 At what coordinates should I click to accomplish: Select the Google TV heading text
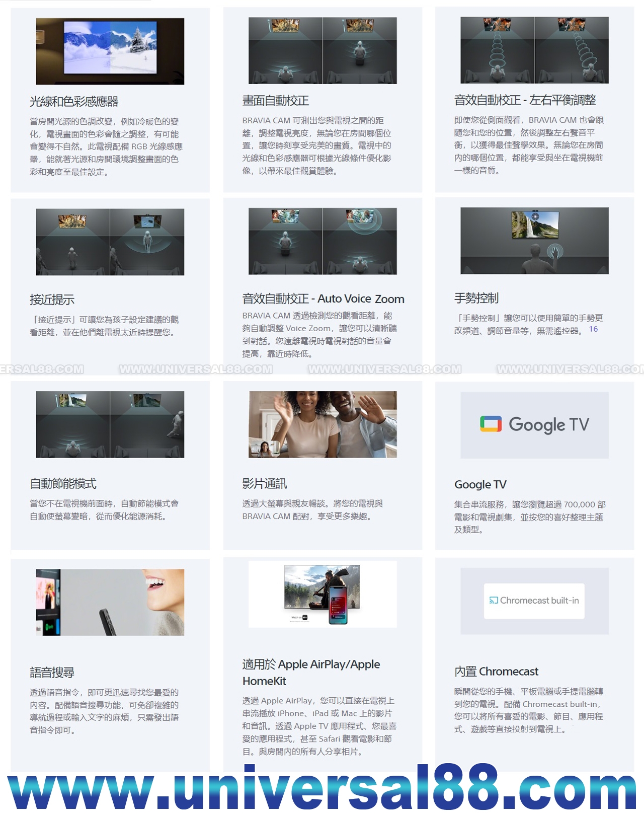pos(480,484)
